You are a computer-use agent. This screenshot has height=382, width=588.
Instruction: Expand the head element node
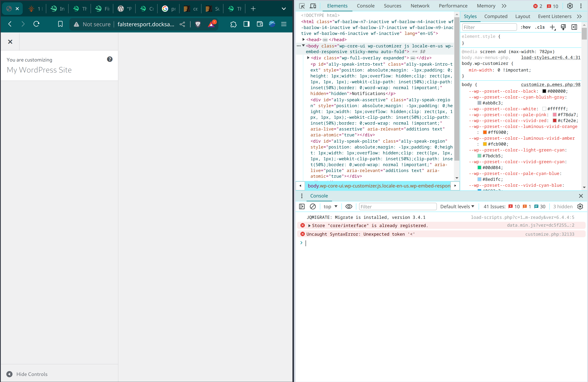coord(303,40)
